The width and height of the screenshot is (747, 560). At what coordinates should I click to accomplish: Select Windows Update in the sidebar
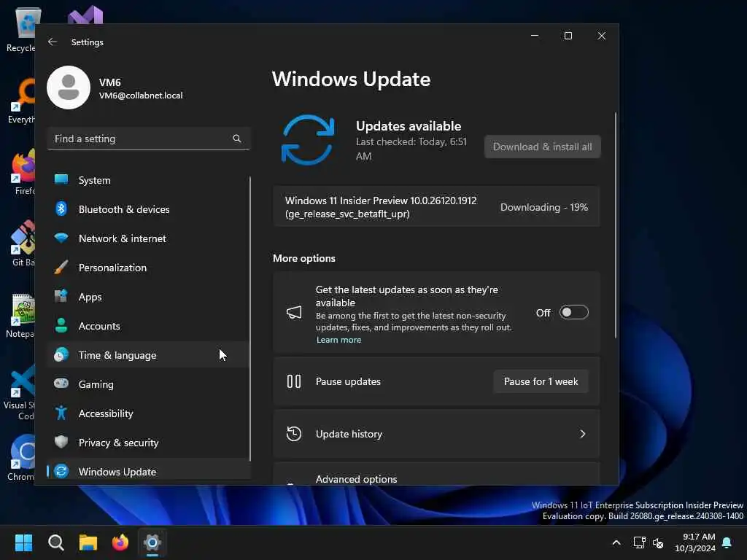pyautogui.click(x=148, y=471)
